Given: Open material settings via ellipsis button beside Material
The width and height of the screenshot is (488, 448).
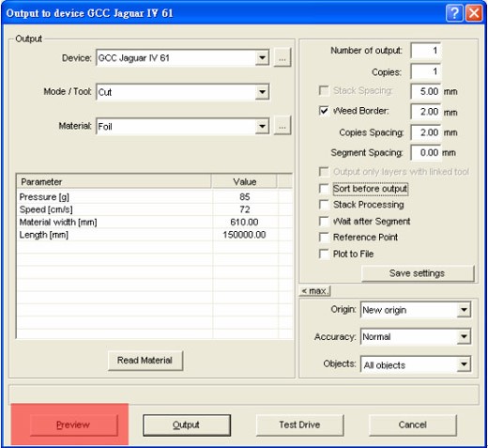Looking at the screenshot, I should [282, 126].
